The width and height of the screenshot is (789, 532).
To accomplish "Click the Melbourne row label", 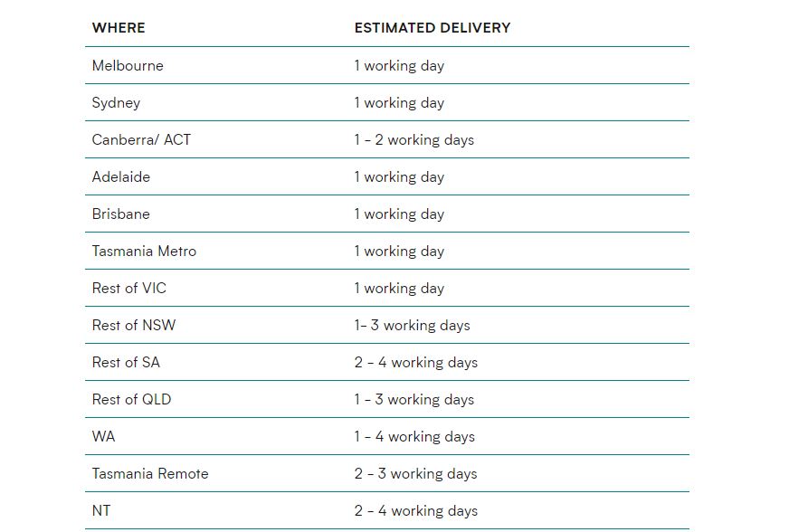I will tap(128, 65).
